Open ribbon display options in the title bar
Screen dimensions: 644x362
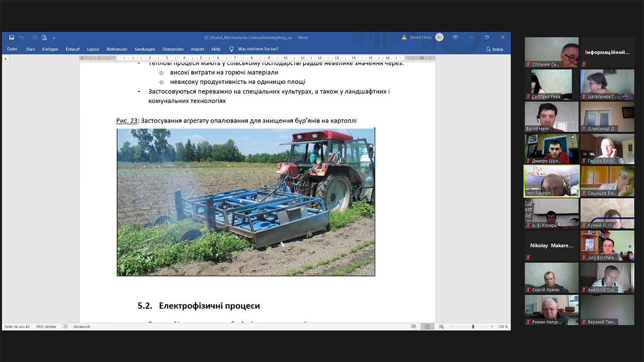click(x=455, y=37)
